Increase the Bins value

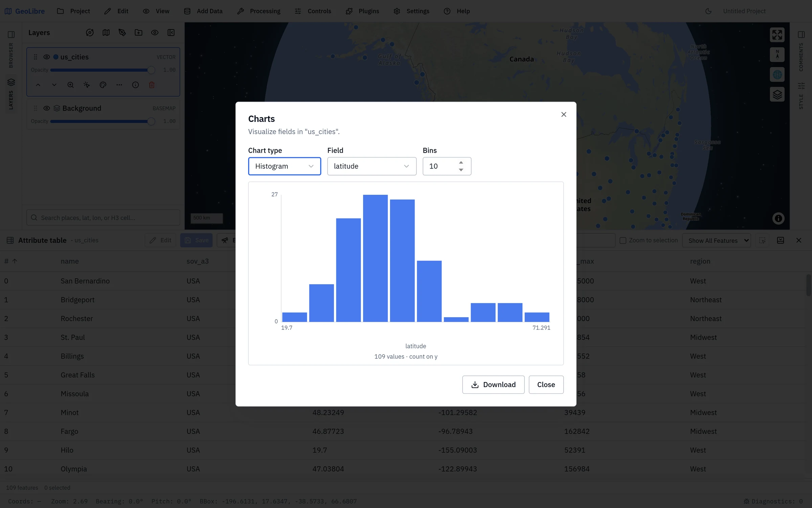pos(461,163)
